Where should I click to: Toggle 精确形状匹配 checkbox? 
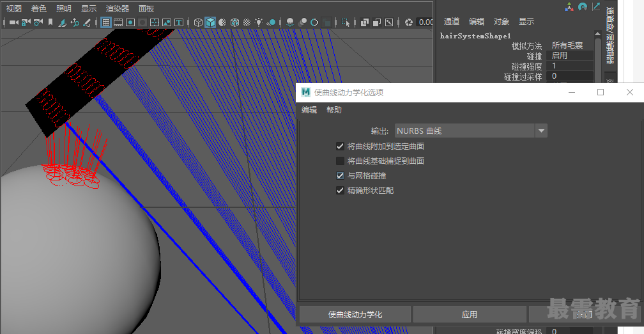(x=340, y=191)
